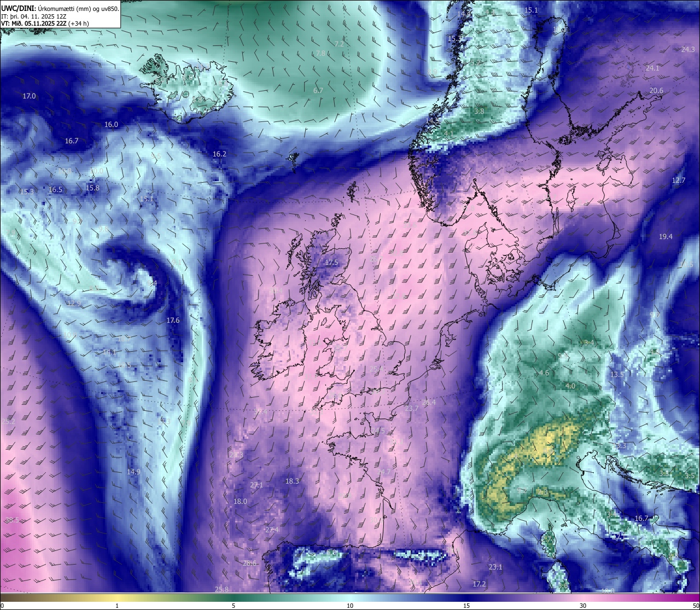Click the UWC/DINI map title
700x610 pixels.
(60, 8)
